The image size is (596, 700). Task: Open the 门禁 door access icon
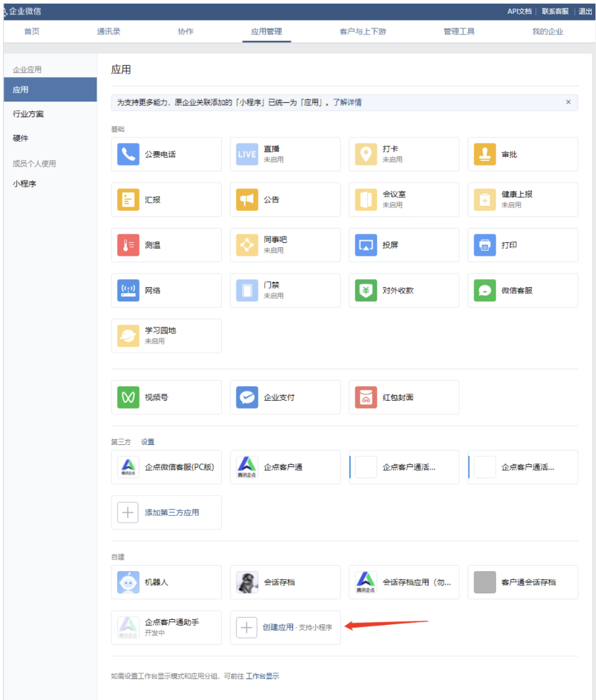pyautogui.click(x=247, y=291)
